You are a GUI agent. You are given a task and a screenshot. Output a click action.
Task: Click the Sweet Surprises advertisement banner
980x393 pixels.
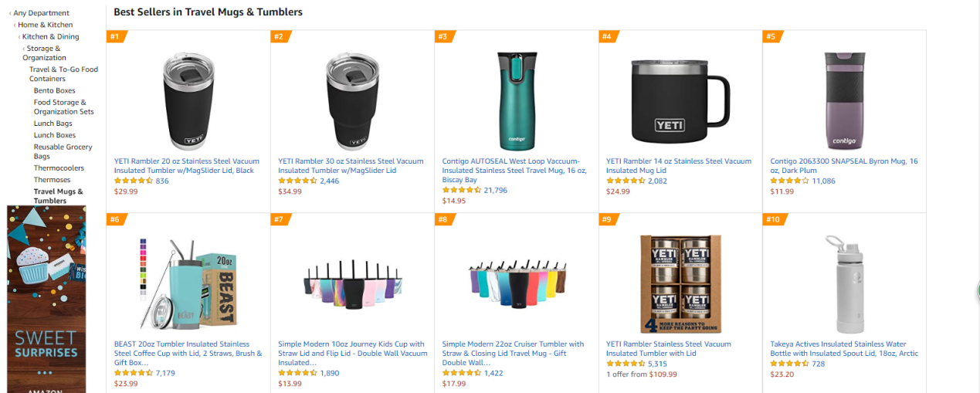46,299
